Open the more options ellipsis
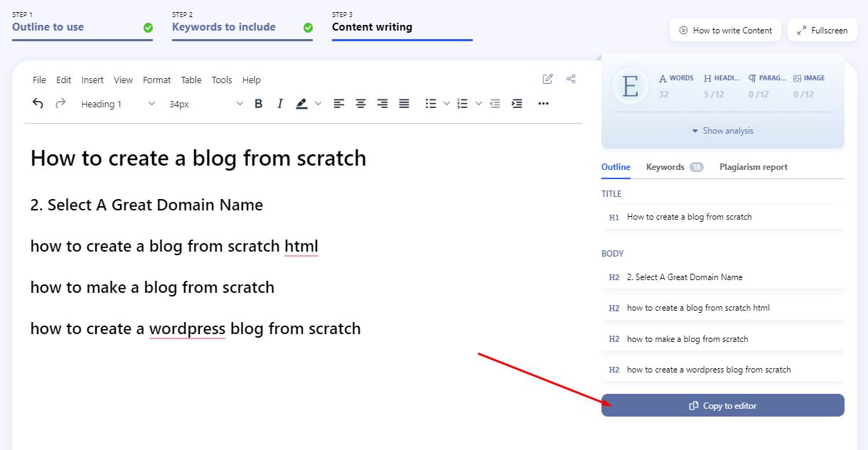Screen dimensions: 868x450 [543, 104]
